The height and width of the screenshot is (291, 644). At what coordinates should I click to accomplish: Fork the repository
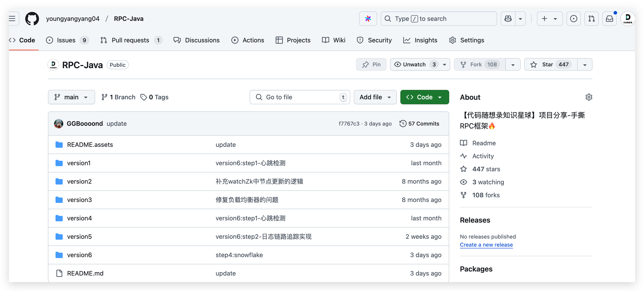point(480,65)
